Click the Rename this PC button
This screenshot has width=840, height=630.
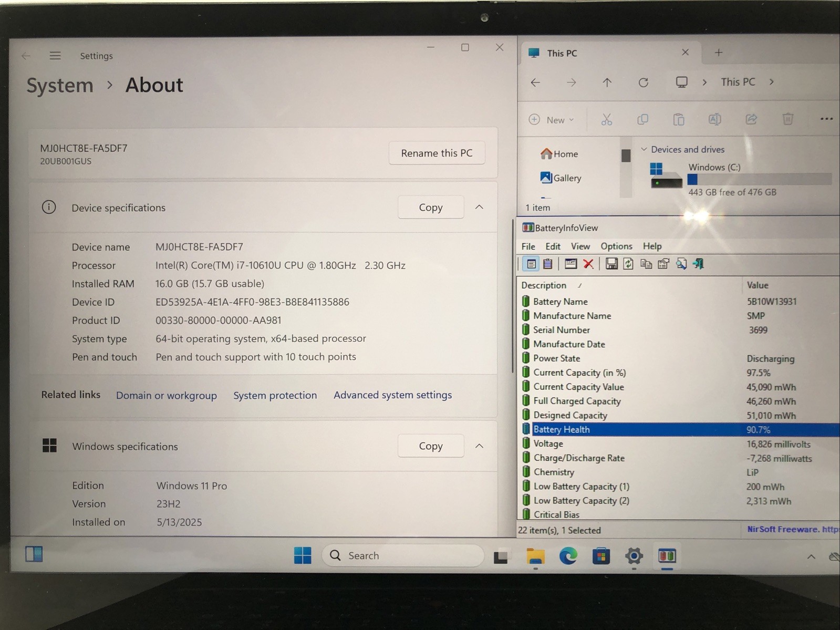(437, 153)
